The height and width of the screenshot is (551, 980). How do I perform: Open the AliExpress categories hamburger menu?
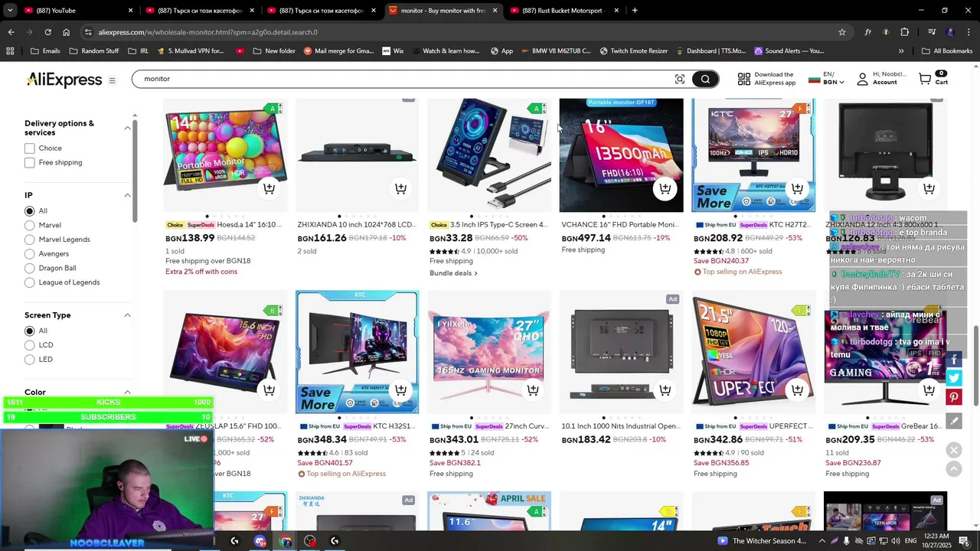point(112,80)
